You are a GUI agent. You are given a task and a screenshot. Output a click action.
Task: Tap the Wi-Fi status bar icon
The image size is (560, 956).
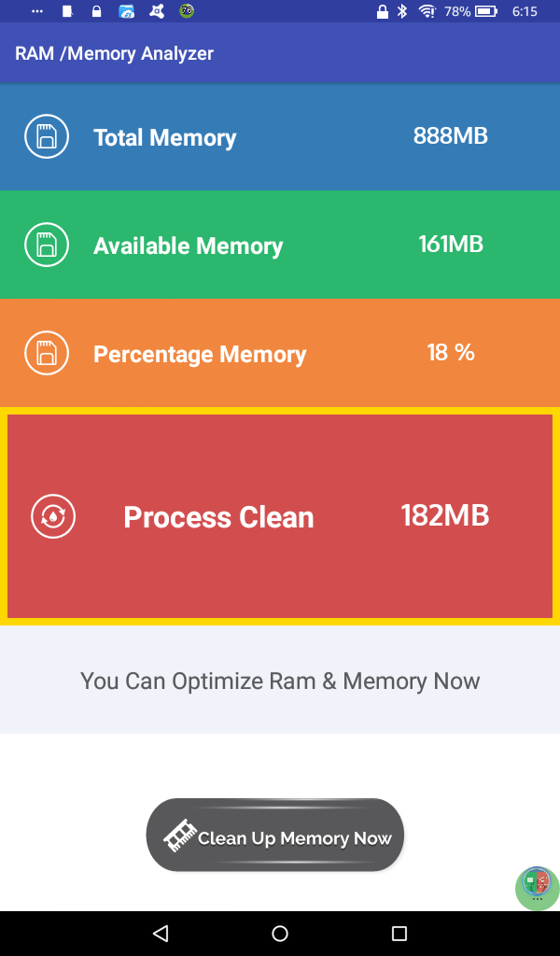pyautogui.click(x=427, y=12)
